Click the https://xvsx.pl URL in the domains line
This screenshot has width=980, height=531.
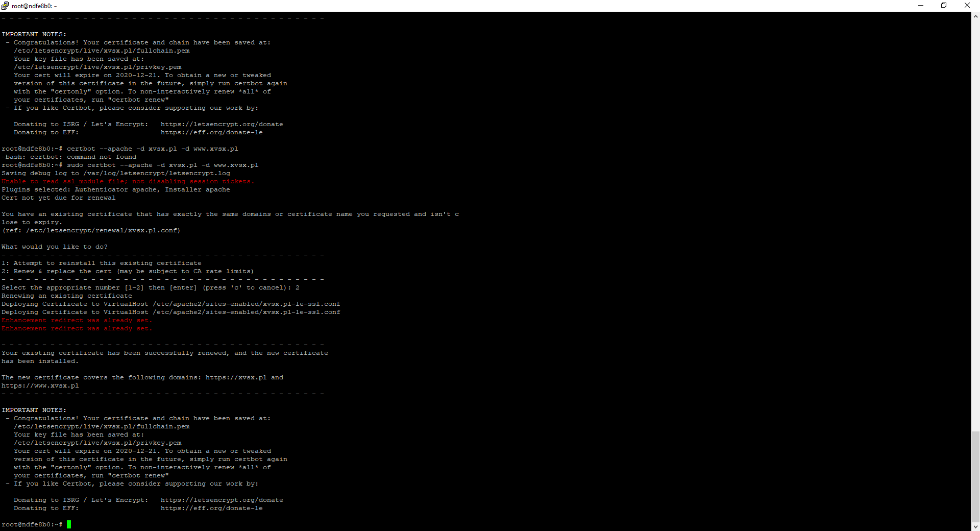point(236,378)
